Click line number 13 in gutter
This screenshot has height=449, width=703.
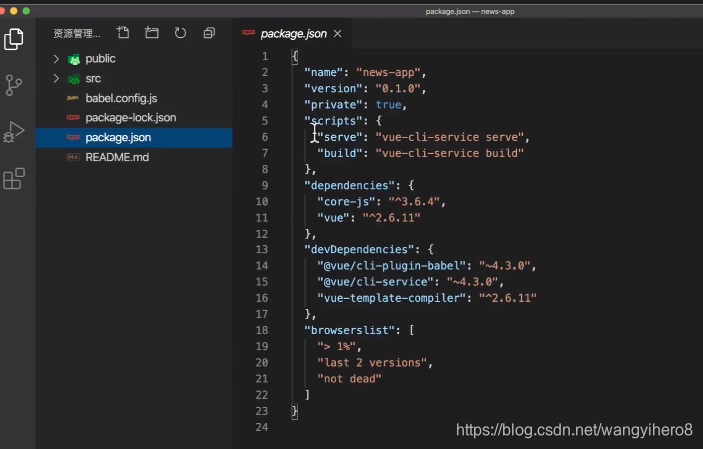click(x=262, y=249)
